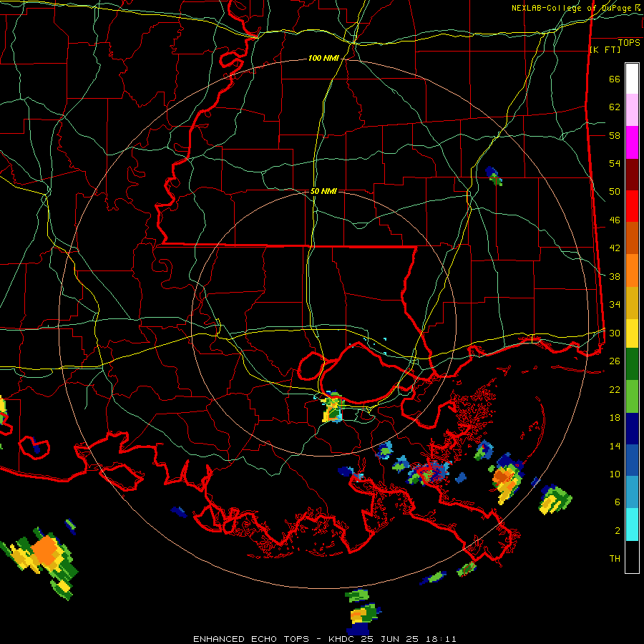Click the 62 scale value
This screenshot has height=644, width=644.
[615, 107]
